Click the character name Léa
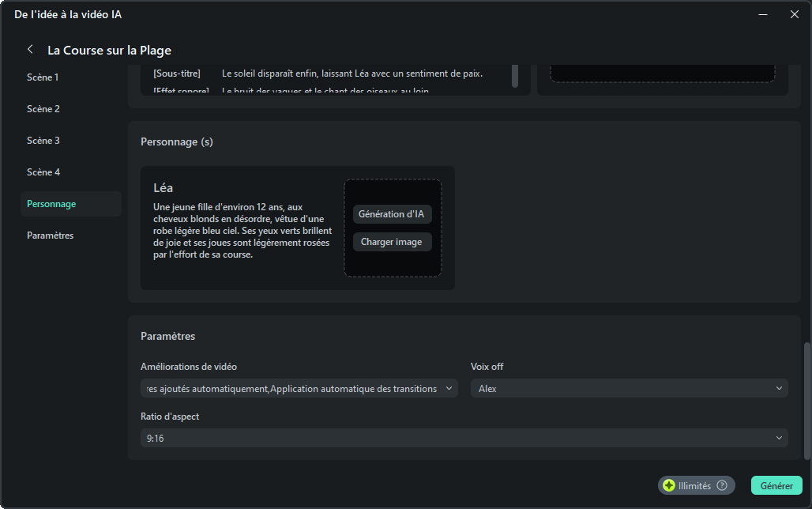The image size is (812, 509). point(164,187)
